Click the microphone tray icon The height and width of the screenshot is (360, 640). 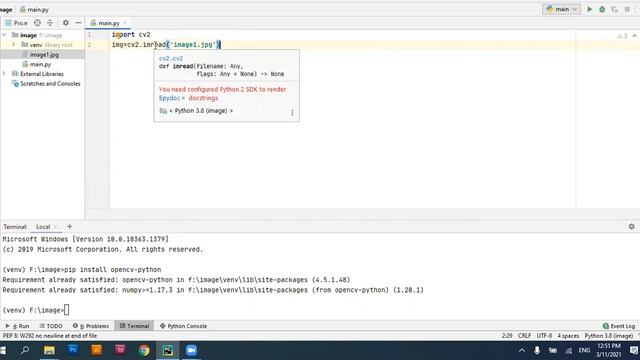[537, 350]
